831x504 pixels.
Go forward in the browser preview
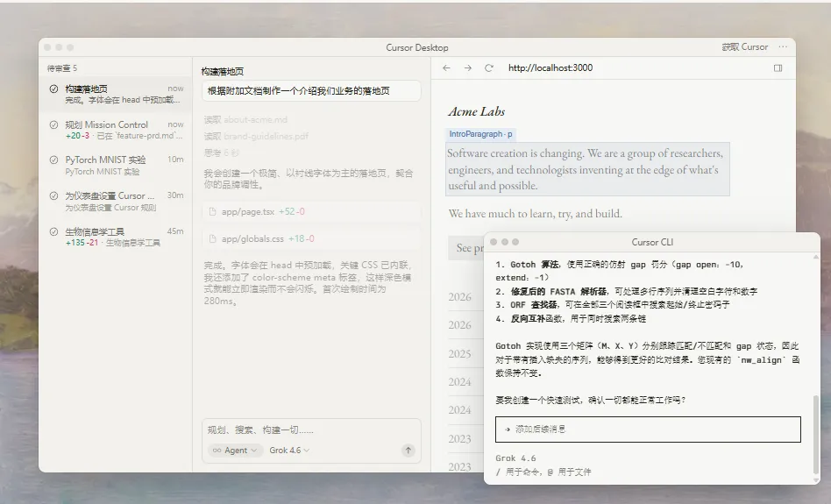467,67
